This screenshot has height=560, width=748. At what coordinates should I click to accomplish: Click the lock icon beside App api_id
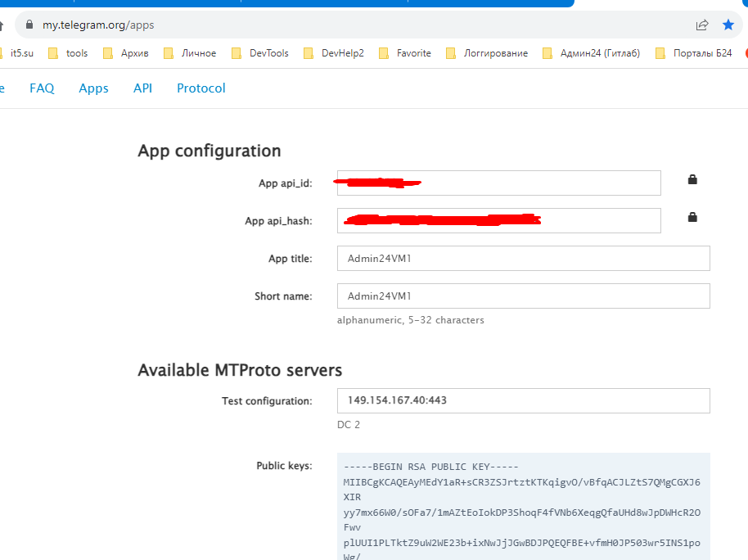[x=692, y=179]
